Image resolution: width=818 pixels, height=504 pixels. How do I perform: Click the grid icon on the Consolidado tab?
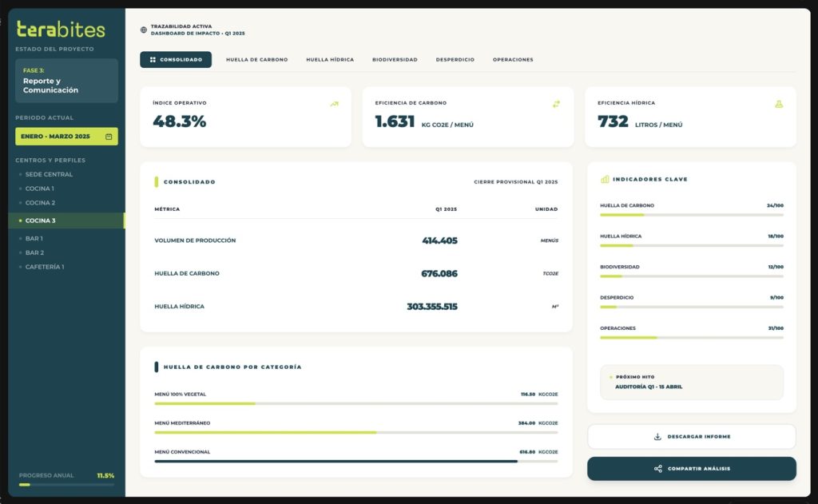click(x=153, y=60)
